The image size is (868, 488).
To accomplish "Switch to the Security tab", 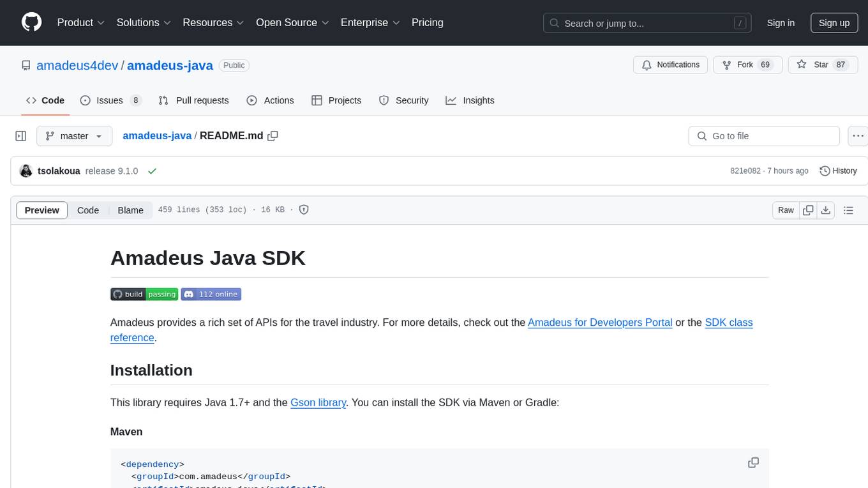I will 403,100.
